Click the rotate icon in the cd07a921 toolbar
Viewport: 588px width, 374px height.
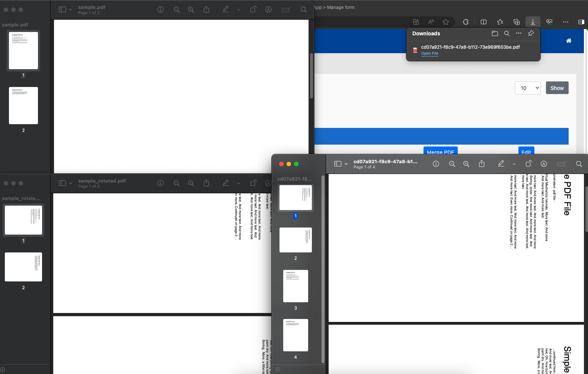pyautogui.click(x=528, y=164)
